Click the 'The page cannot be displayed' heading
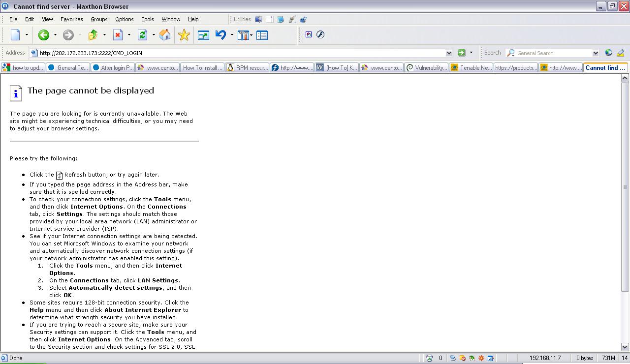Viewport: 630px width, 364px height. tap(91, 91)
